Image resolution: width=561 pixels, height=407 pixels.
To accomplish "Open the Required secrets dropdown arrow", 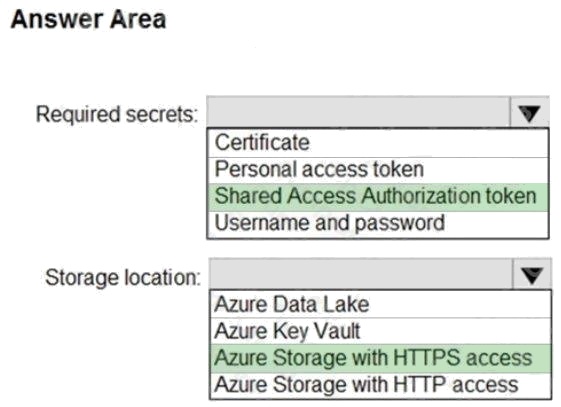I will (x=529, y=112).
